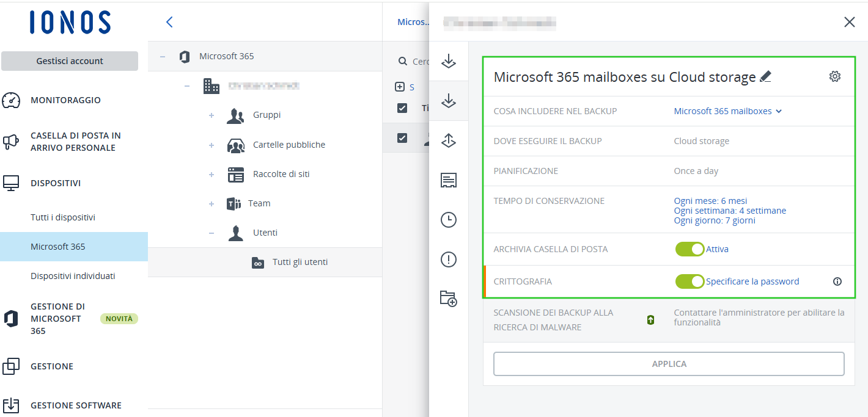Toggle off Archivia casella di posta

tap(690, 249)
